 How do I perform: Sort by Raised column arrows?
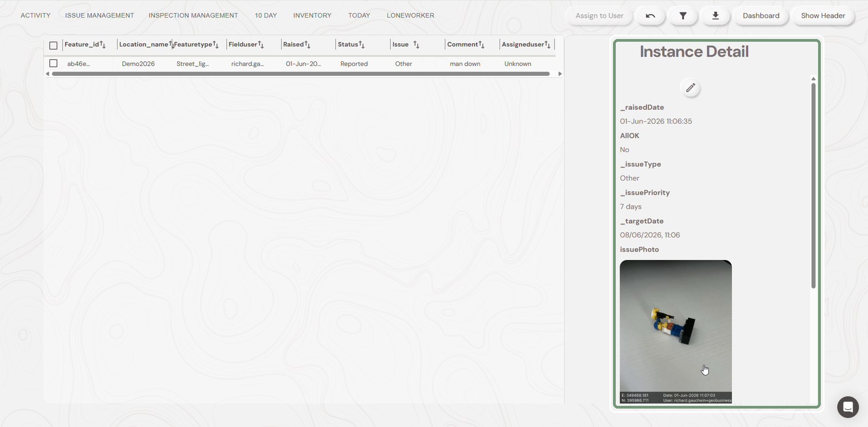[x=307, y=44]
